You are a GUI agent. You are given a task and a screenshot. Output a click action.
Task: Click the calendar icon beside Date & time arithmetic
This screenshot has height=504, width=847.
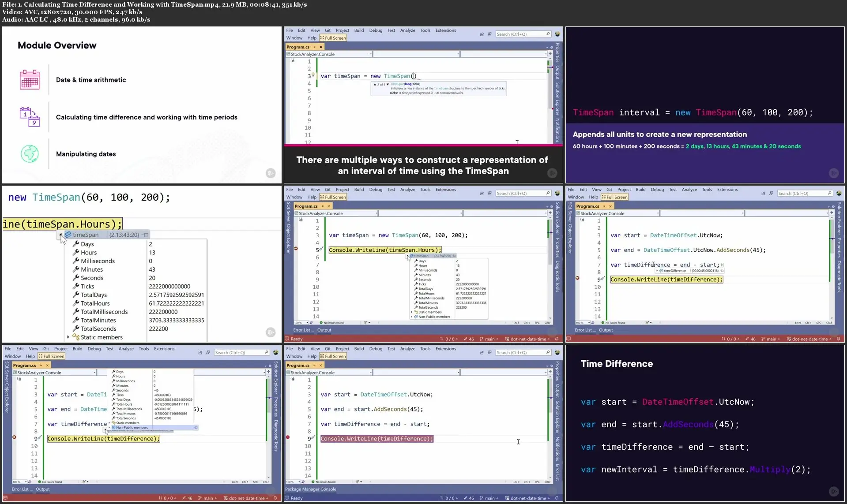pyautogui.click(x=30, y=80)
